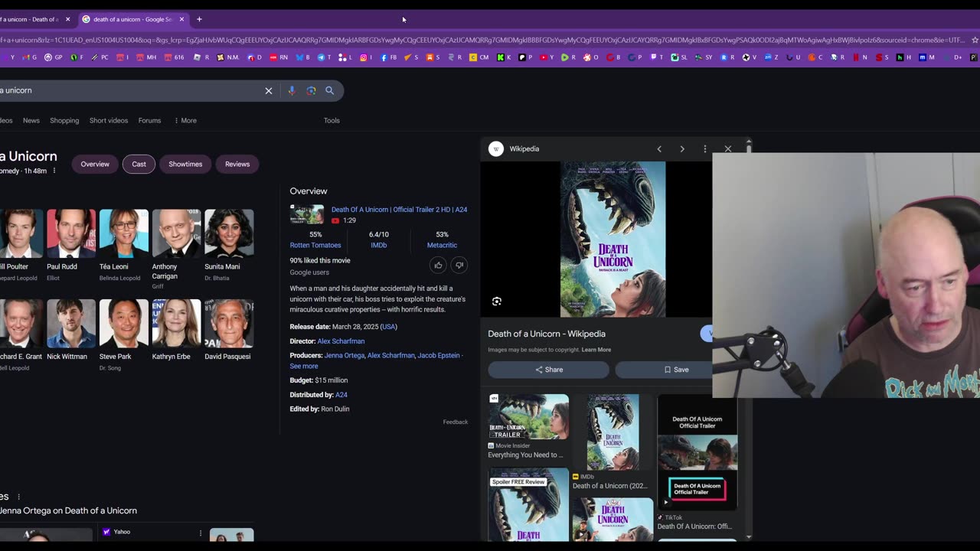Open the Rotten Tomatoes rating link
Viewport: 980px width, 551px height.
click(x=315, y=245)
